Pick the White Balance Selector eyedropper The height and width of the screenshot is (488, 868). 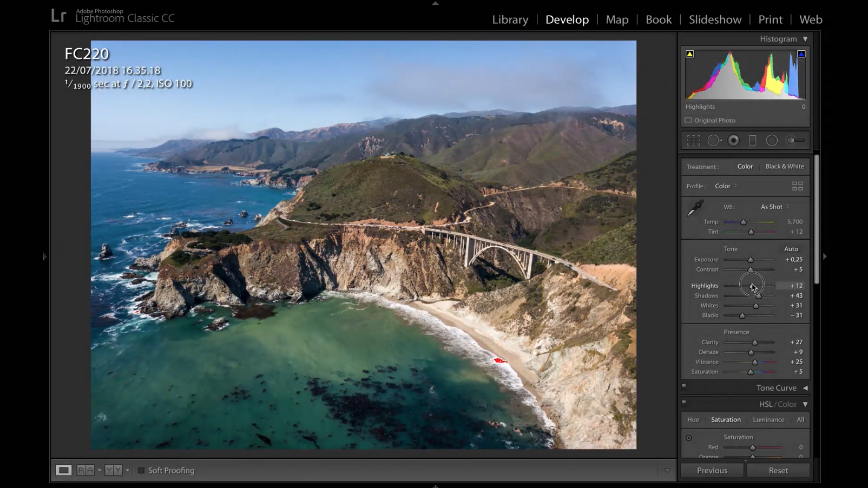[x=695, y=208]
